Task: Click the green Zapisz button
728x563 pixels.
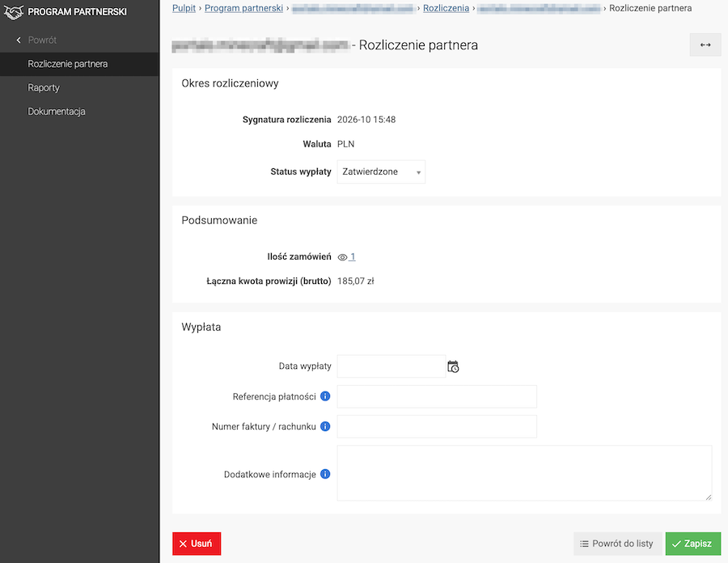Action: [x=692, y=544]
